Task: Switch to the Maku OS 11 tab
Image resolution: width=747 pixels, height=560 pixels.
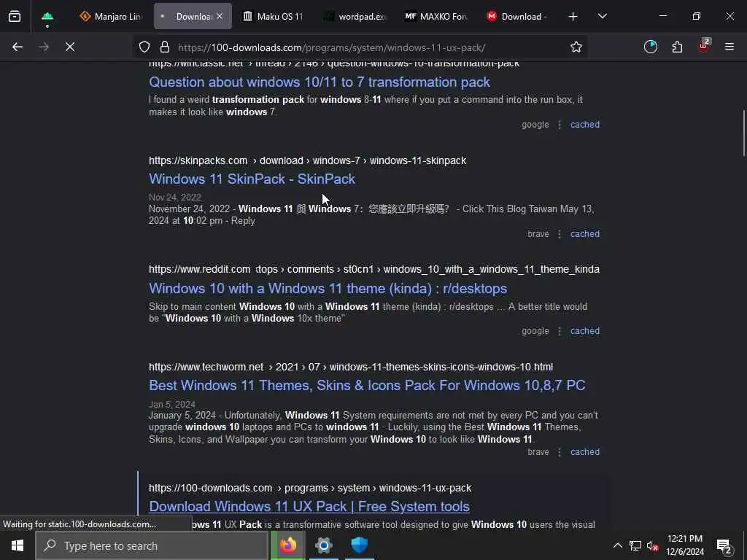Action: click(273, 17)
